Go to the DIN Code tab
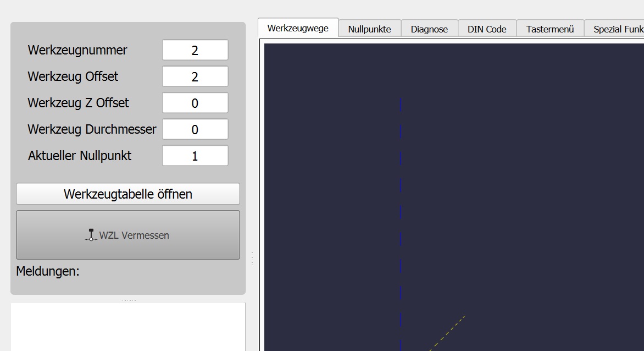The width and height of the screenshot is (644, 351). click(487, 29)
